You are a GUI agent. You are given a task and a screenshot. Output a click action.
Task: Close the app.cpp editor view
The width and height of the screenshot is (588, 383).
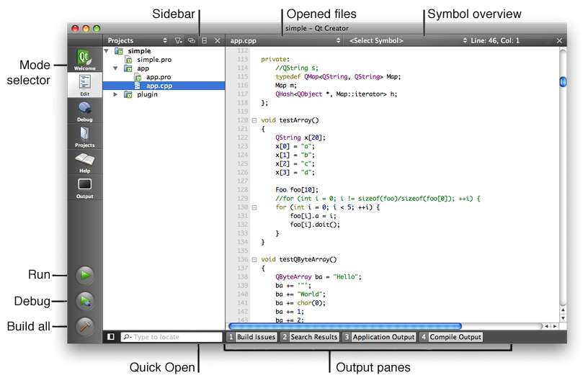coord(559,40)
